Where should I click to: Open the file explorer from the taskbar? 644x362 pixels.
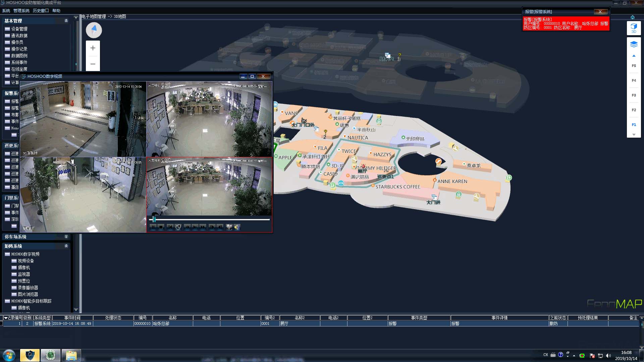coord(71,355)
